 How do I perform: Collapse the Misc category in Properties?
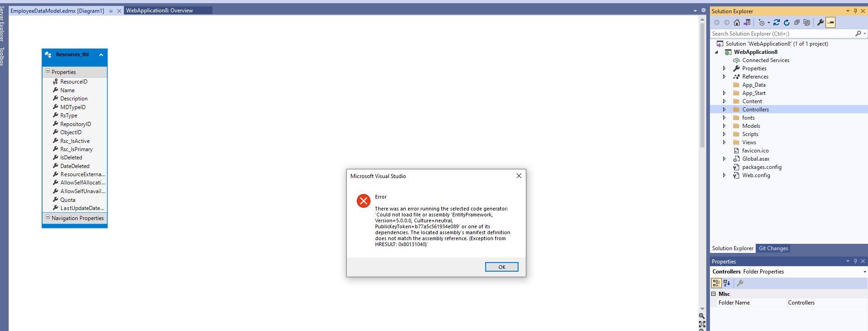(714, 294)
